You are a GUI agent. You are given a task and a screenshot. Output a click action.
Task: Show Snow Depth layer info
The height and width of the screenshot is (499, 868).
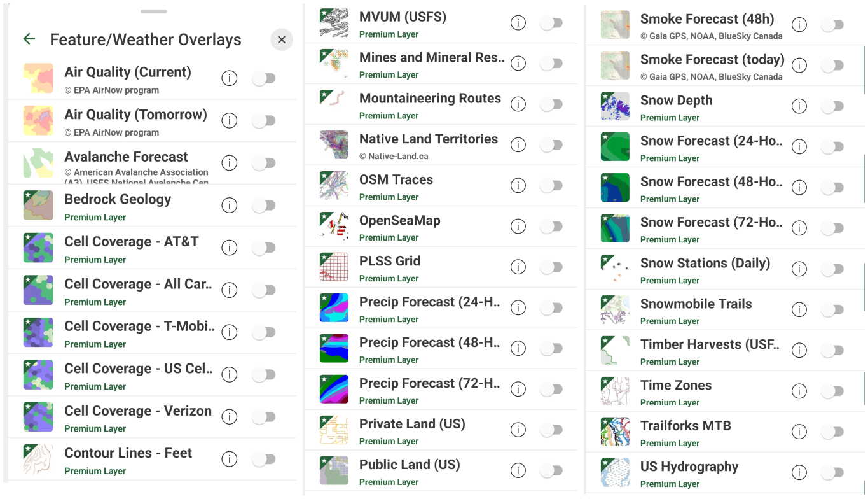click(799, 106)
